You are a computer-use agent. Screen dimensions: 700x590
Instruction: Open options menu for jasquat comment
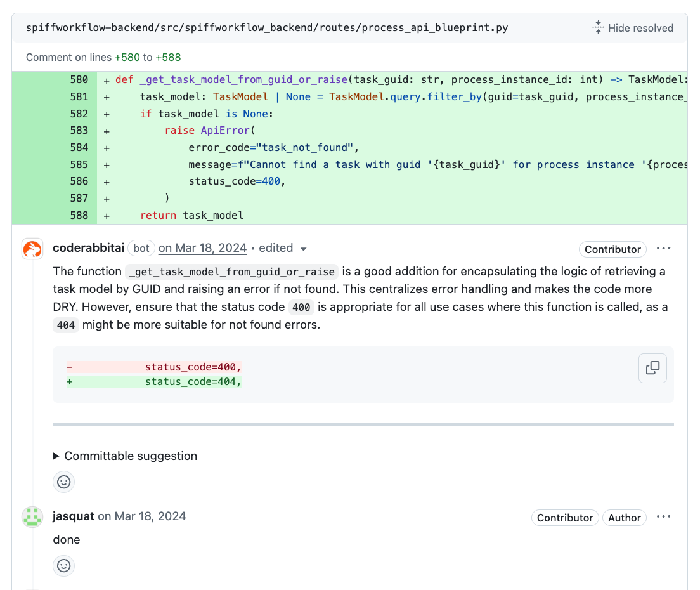pyautogui.click(x=664, y=517)
